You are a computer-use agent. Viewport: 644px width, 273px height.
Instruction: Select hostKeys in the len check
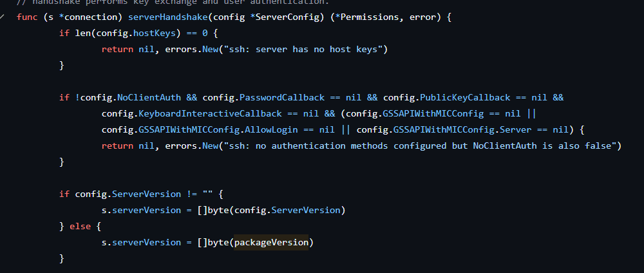tap(160, 33)
